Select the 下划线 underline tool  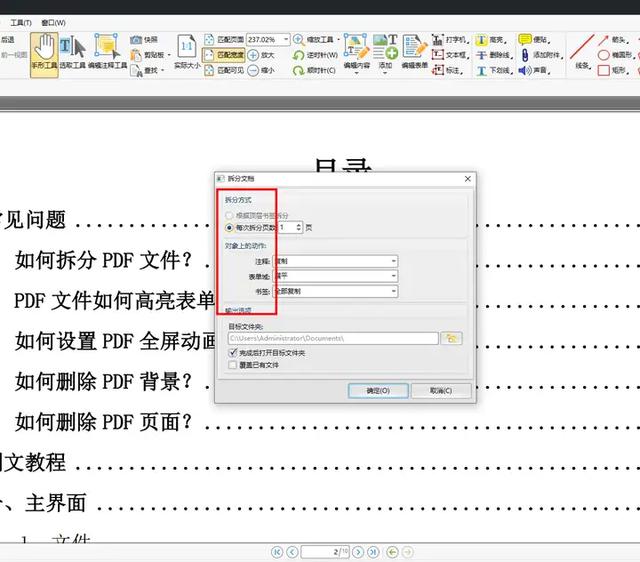coord(494,71)
